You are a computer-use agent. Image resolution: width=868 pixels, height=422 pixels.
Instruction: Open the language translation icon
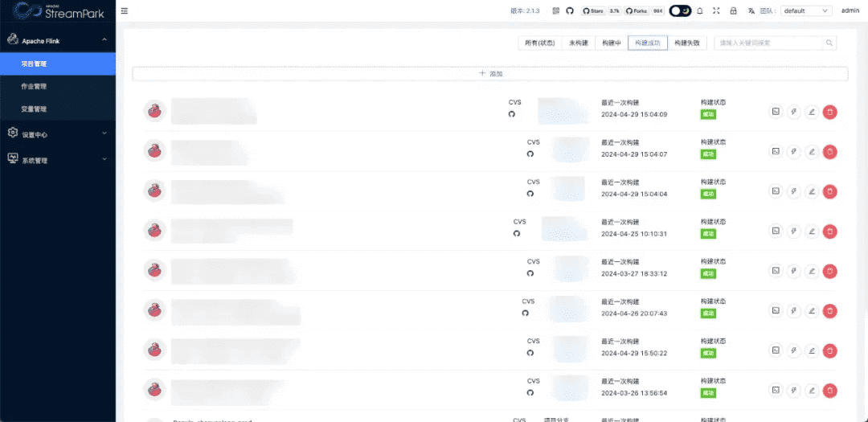tap(751, 11)
